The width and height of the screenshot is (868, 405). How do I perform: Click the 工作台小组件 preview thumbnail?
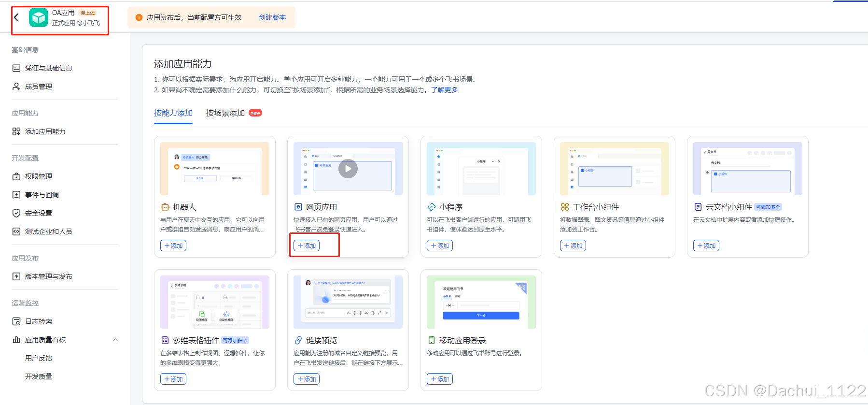click(x=615, y=169)
